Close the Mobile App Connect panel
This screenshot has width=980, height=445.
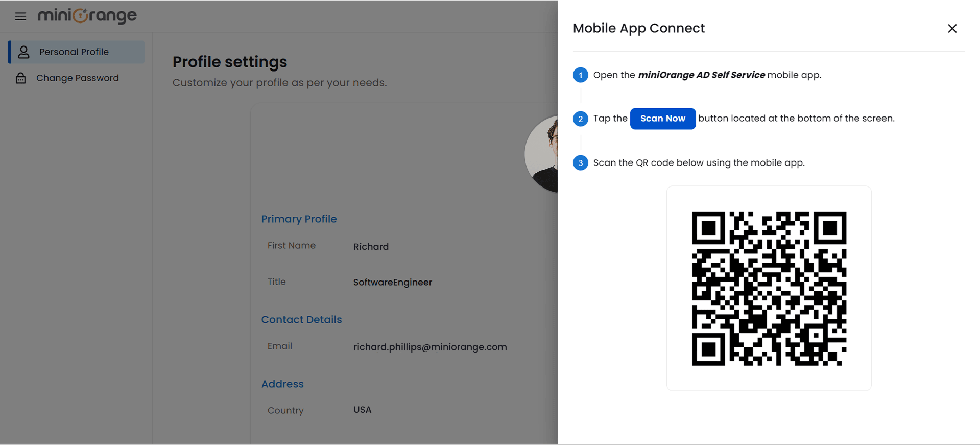[952, 29]
